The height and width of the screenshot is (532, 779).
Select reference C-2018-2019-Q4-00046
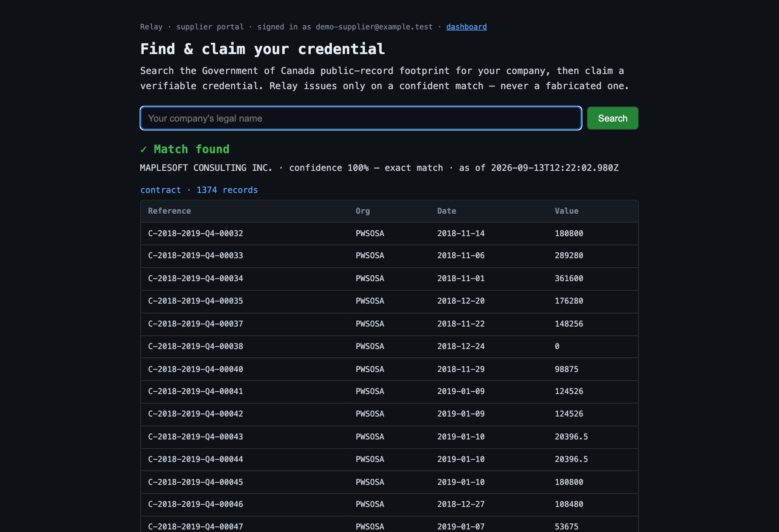[x=196, y=504]
